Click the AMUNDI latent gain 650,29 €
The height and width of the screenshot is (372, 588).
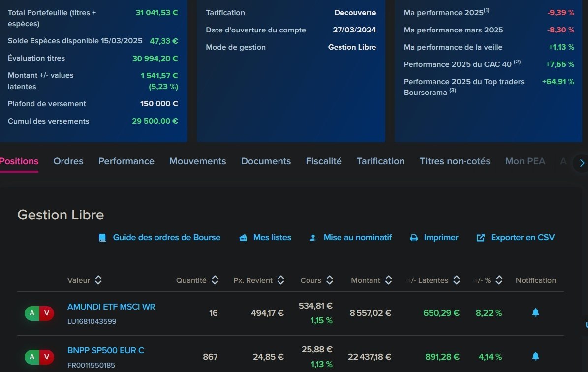tap(441, 313)
